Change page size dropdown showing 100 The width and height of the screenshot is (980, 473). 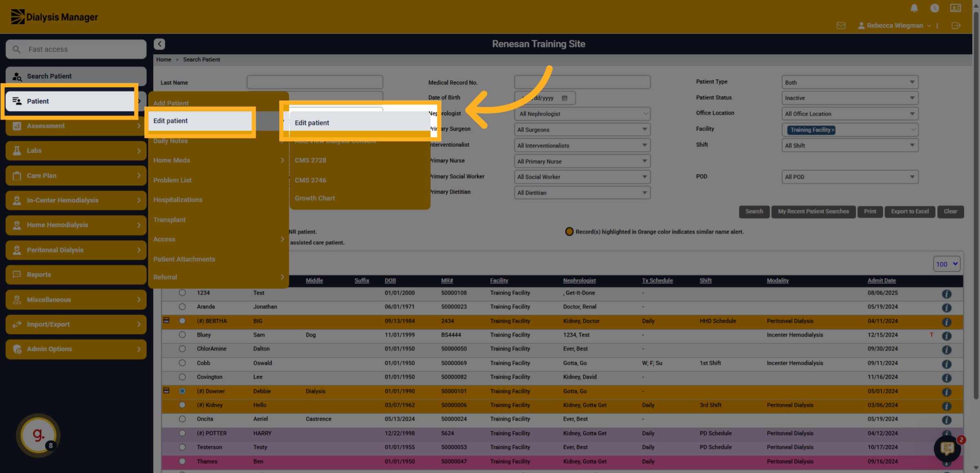947,264
